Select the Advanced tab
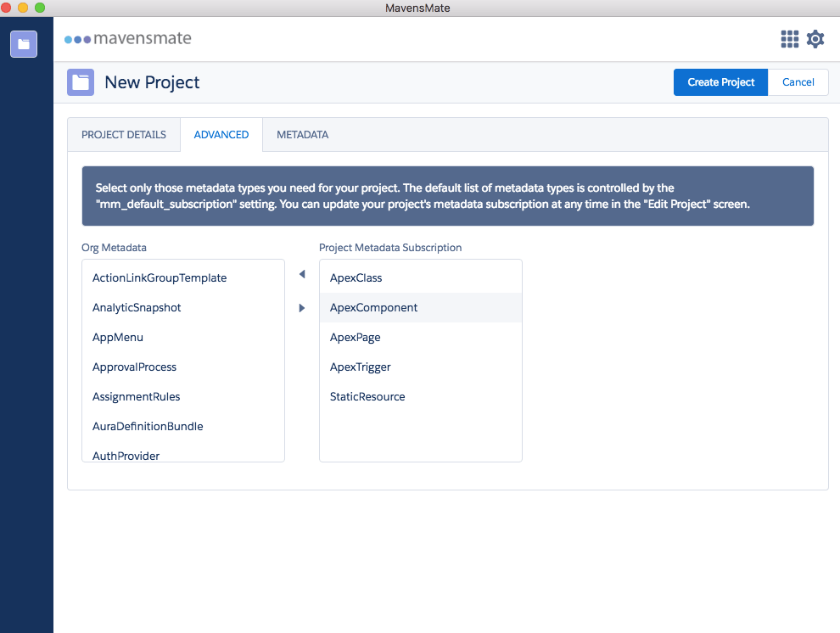The width and height of the screenshot is (840, 633). tap(221, 135)
